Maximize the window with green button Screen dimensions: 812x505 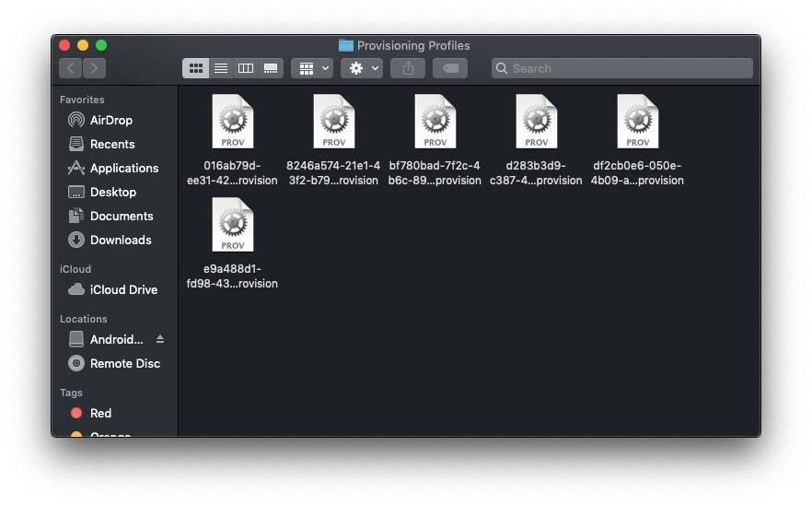(x=101, y=46)
